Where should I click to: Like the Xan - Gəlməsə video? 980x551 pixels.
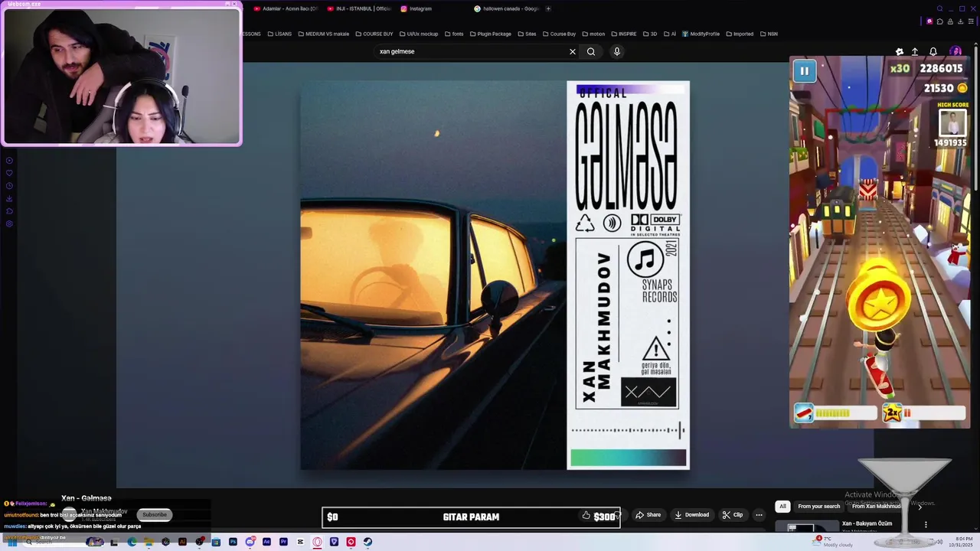(586, 515)
